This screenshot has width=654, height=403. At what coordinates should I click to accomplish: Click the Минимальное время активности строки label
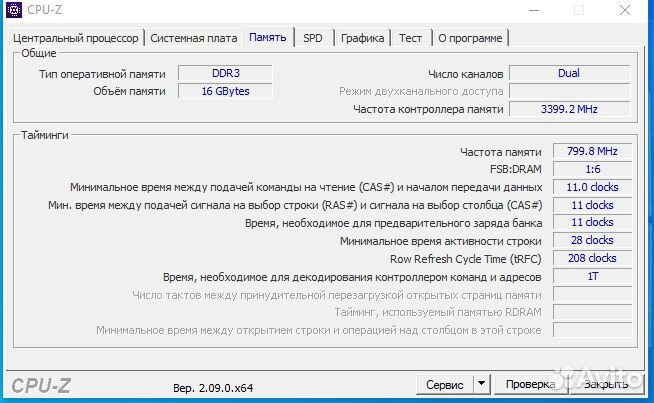(x=441, y=242)
